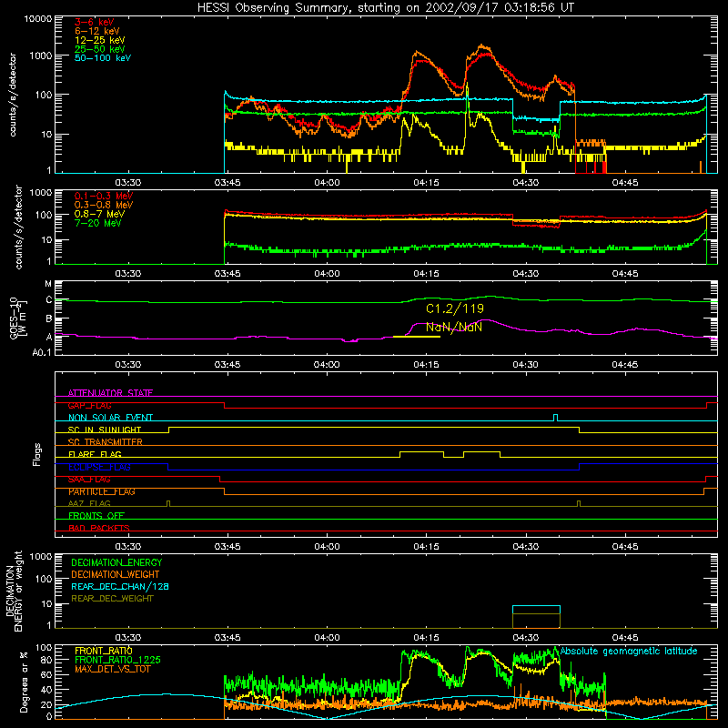The height and width of the screenshot is (728, 728).
Task: Click the FRONT_RATIO_1225 legend label
Action: 118,660
